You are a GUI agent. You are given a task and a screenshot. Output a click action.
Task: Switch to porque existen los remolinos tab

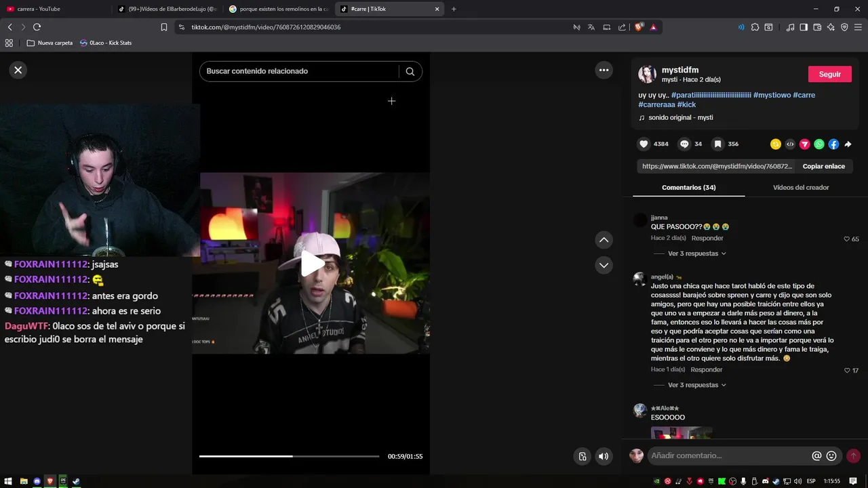tap(279, 9)
